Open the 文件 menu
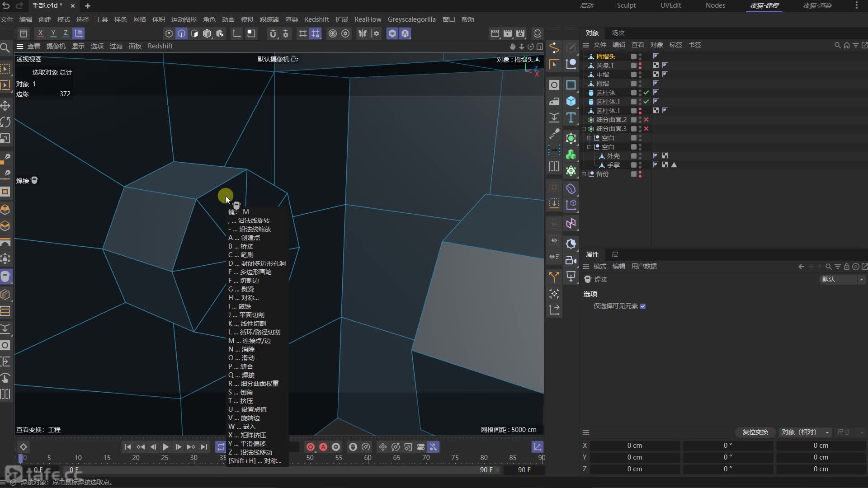Screen dimensions: 868x488 click(7, 19)
